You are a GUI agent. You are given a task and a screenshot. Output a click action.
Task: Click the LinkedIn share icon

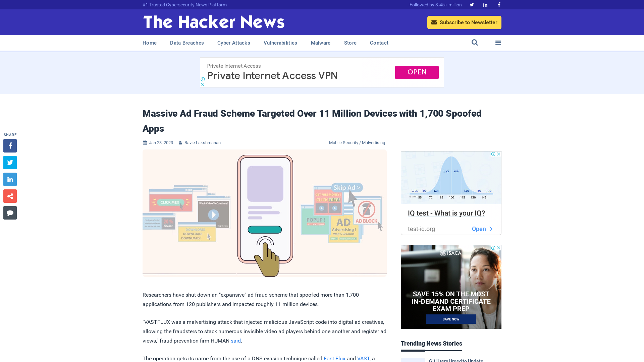pos(10,179)
